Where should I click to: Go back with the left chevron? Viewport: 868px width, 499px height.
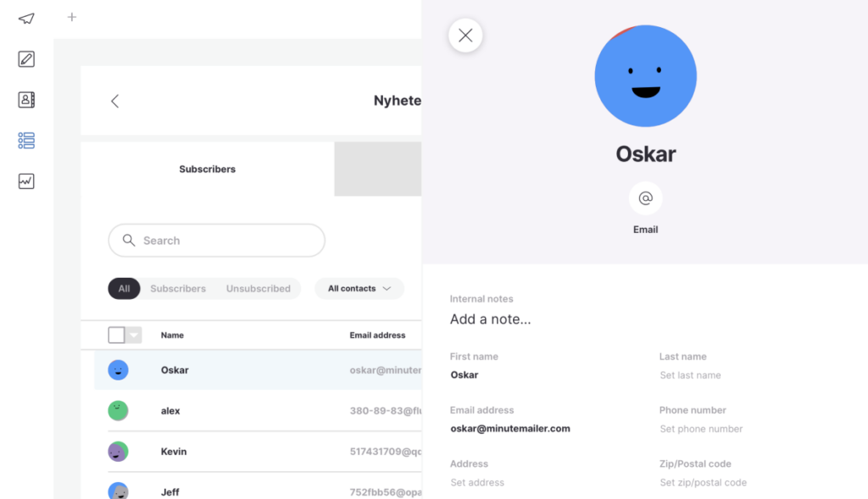(114, 101)
